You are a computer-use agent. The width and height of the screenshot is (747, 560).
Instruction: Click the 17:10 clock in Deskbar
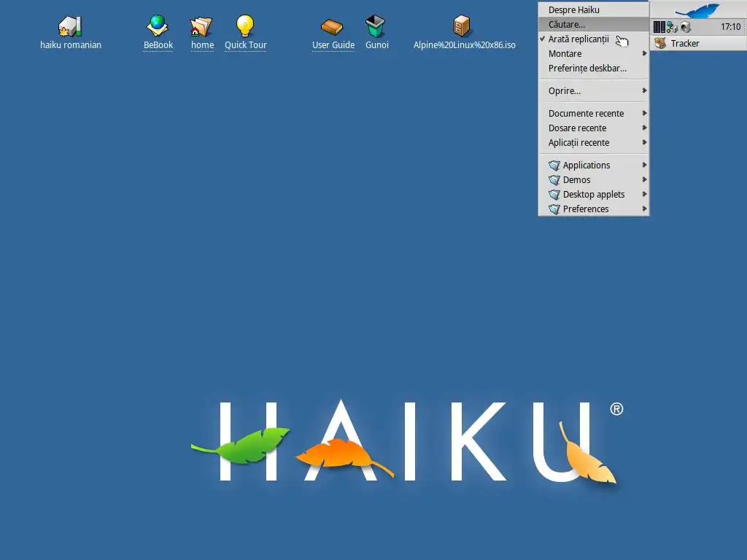tap(730, 27)
